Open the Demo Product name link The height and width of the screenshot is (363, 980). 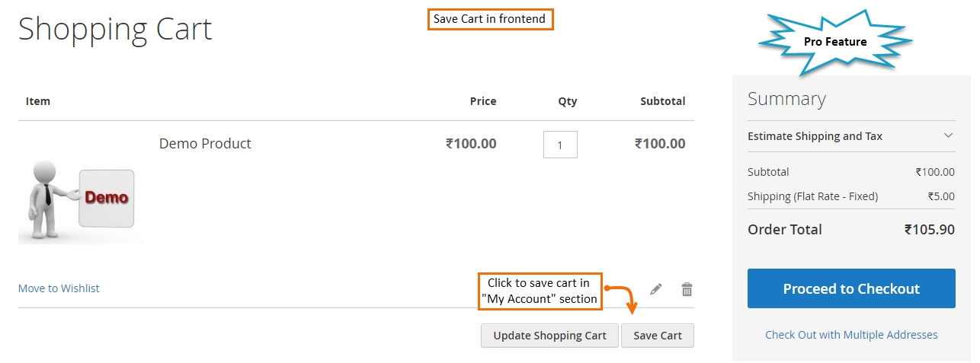point(205,143)
